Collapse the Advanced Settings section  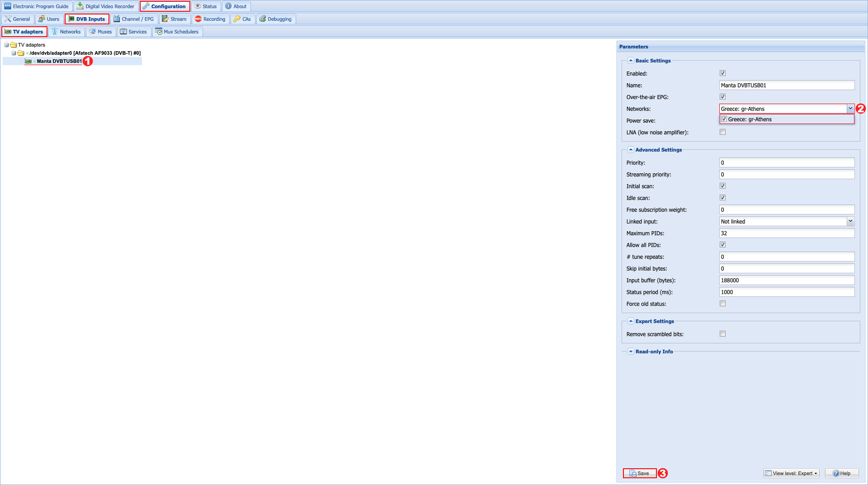coord(631,150)
